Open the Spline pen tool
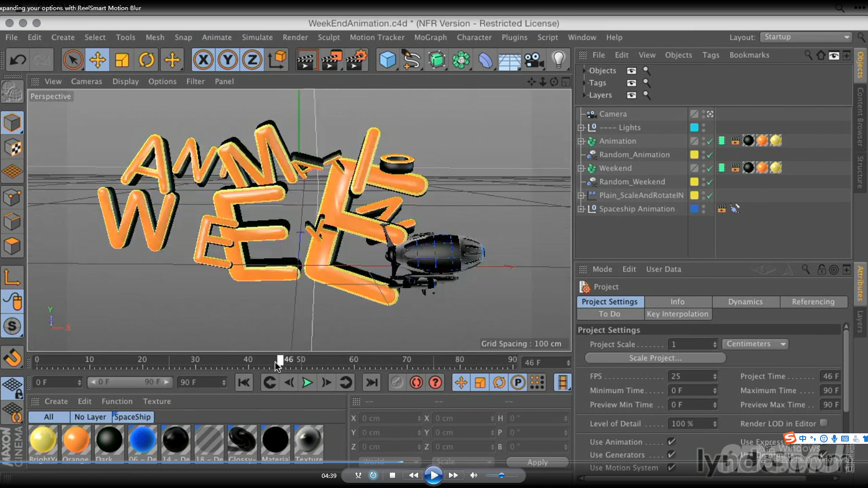The image size is (868, 488). point(412,60)
